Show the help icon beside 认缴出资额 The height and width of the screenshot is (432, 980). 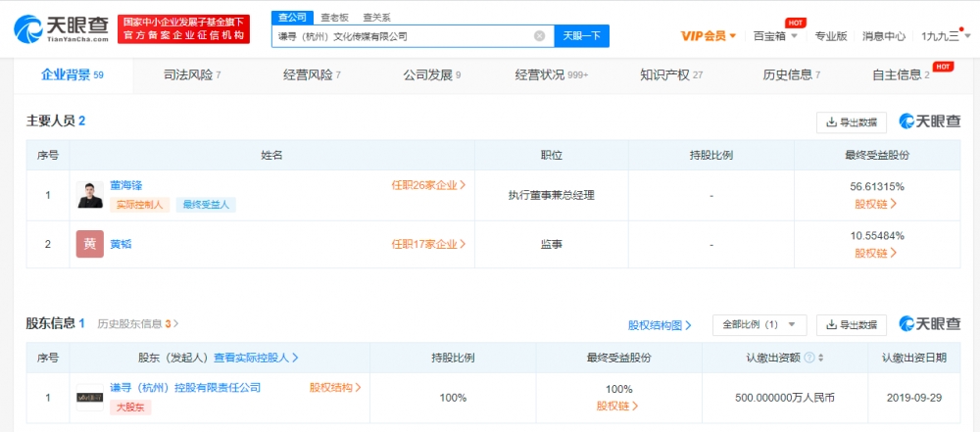coord(809,359)
